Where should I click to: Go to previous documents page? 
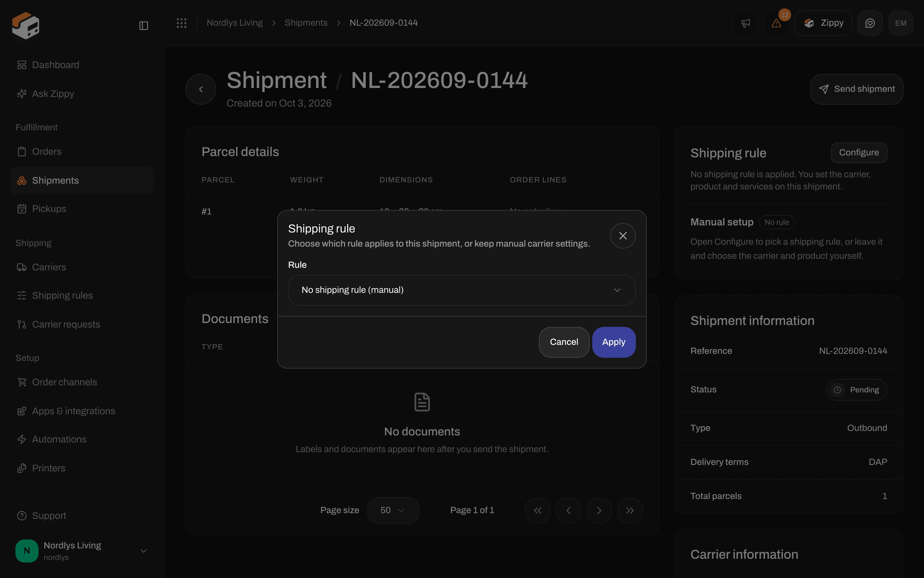[x=569, y=510]
